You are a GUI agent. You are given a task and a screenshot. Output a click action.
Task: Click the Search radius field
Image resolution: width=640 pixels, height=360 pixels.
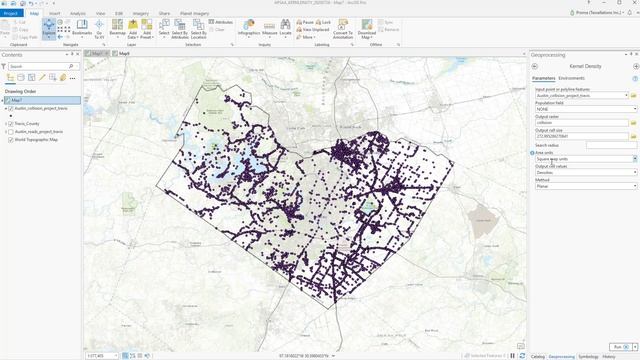click(x=611, y=145)
